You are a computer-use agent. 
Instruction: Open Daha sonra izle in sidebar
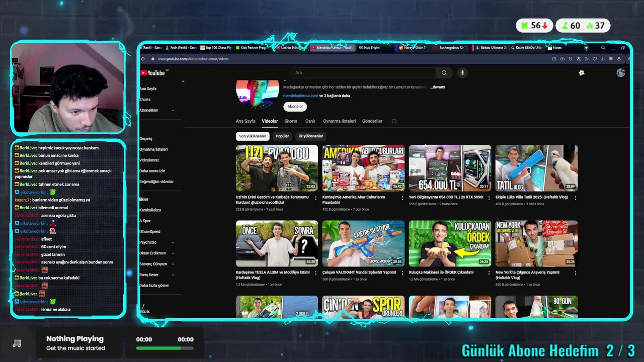tap(152, 171)
